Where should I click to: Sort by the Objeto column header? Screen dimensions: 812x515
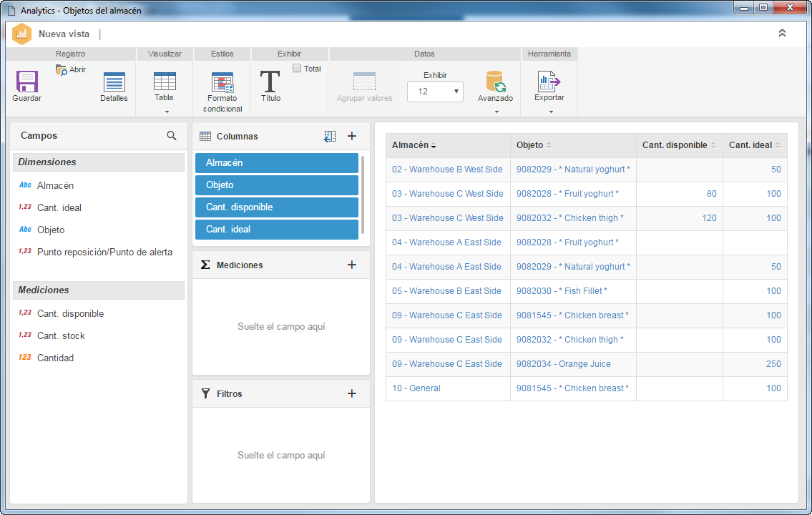click(573, 145)
